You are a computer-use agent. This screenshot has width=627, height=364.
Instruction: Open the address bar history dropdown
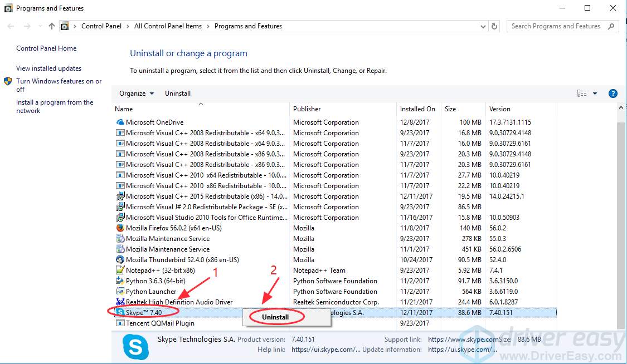click(x=483, y=26)
